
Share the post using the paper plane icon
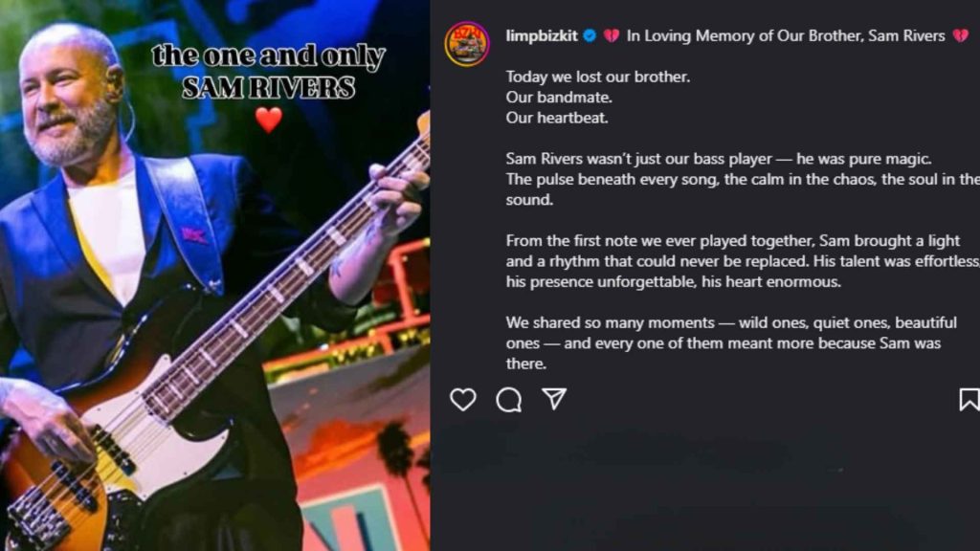[x=554, y=399]
